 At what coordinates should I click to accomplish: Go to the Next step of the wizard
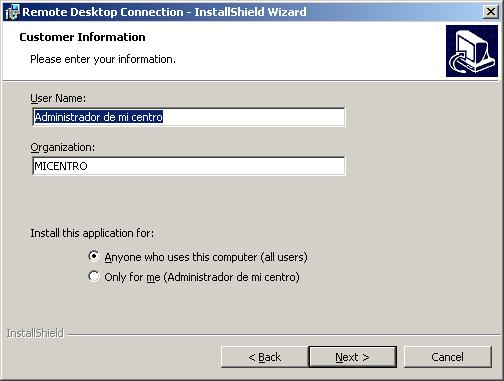pyautogui.click(x=353, y=357)
